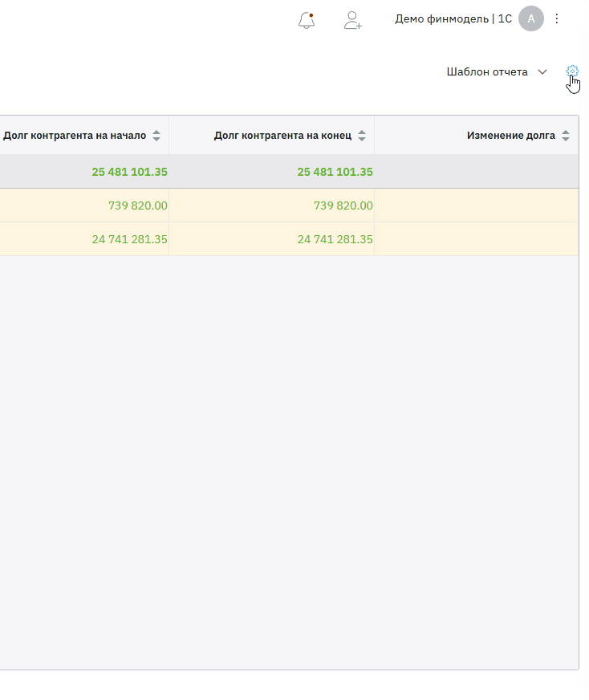Click sort arrows for "Изменение долга" column

(x=566, y=136)
